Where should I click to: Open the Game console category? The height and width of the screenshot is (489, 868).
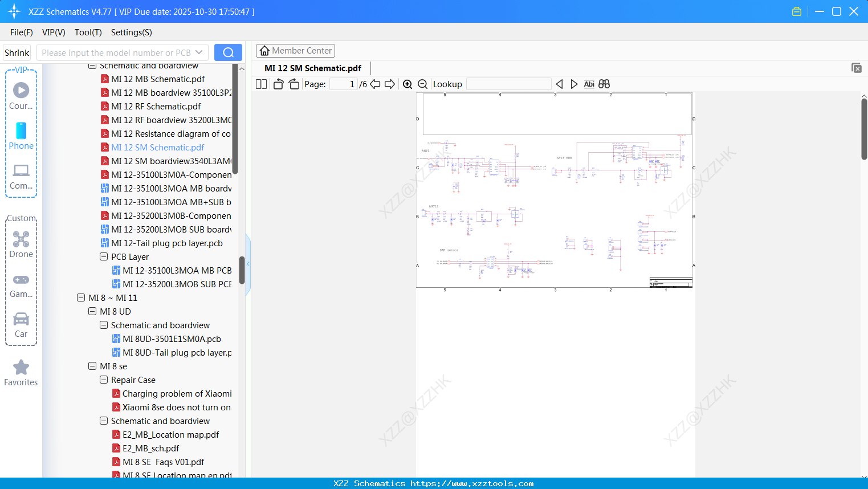[x=21, y=285]
